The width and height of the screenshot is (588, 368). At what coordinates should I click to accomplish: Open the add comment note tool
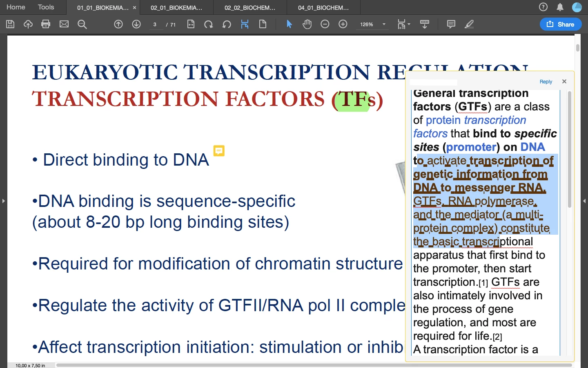451,24
